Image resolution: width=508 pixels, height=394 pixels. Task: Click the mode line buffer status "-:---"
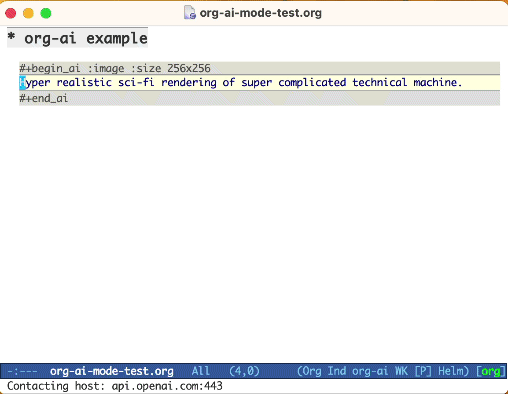coord(22,371)
